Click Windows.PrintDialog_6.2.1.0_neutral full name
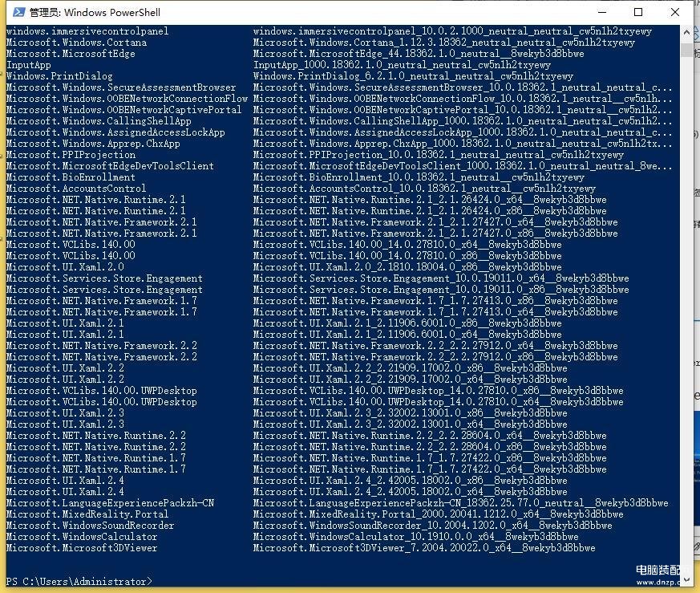Screen dimensions: 700x593 [x=413, y=76]
